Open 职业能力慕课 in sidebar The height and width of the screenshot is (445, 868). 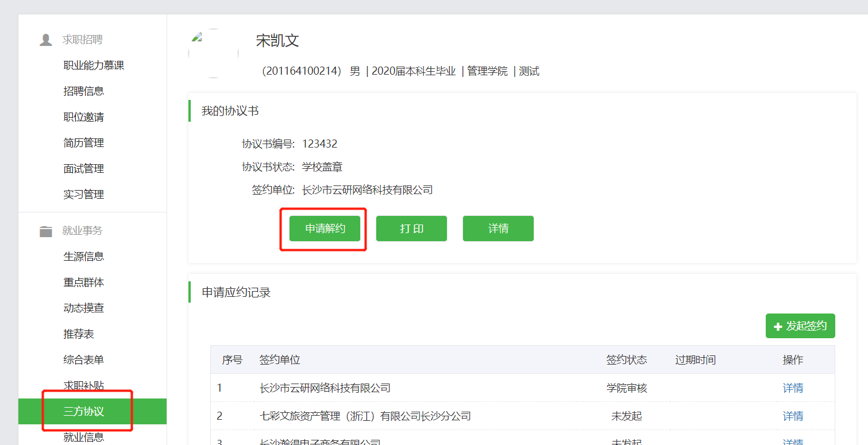[94, 65]
